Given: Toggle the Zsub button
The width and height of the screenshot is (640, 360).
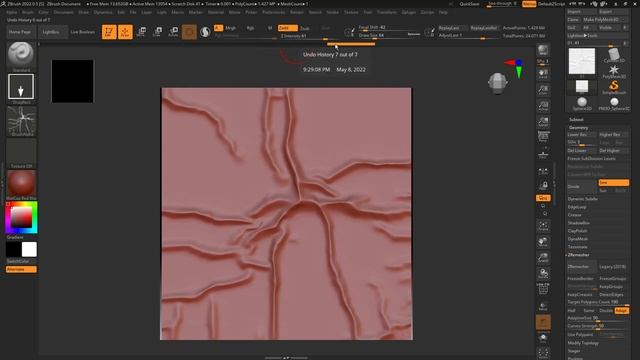Looking at the screenshot, I should (304, 28).
